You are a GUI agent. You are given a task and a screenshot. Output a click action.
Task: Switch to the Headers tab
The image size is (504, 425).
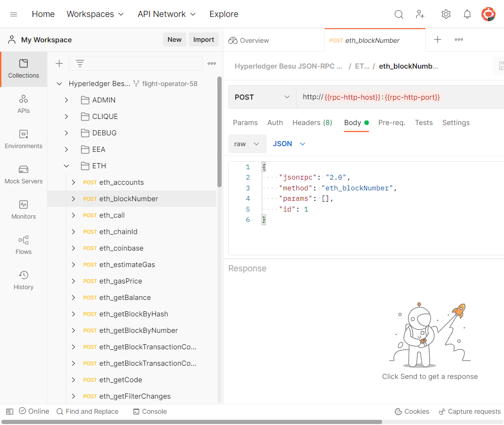click(x=312, y=123)
